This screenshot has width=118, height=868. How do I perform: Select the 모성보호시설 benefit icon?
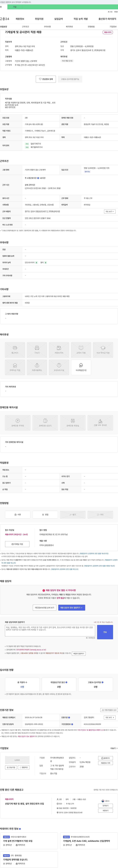coord(59,367)
